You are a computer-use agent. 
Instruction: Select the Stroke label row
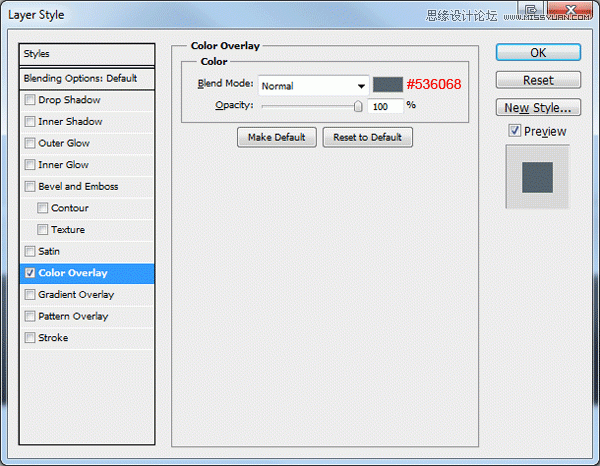click(87, 338)
